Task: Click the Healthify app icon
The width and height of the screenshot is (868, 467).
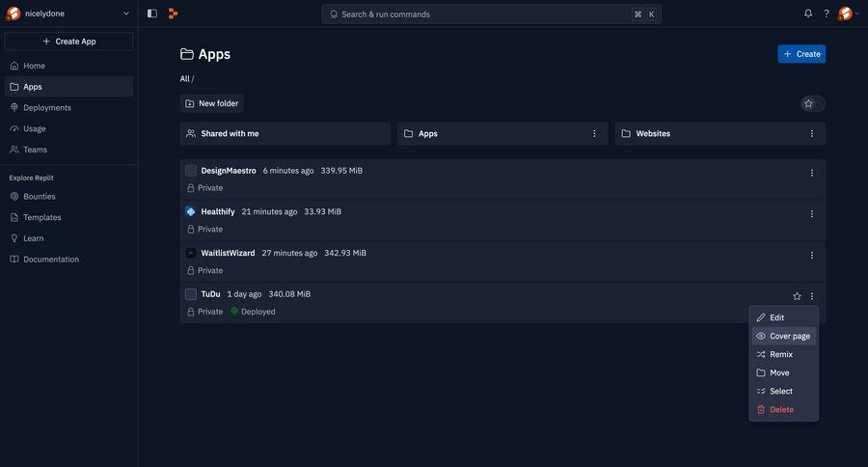Action: tap(190, 211)
